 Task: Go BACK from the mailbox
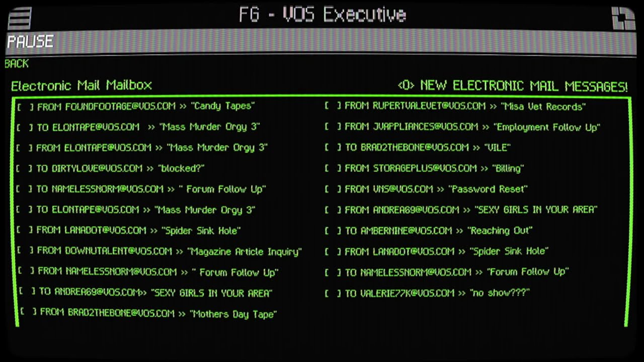pos(17,63)
